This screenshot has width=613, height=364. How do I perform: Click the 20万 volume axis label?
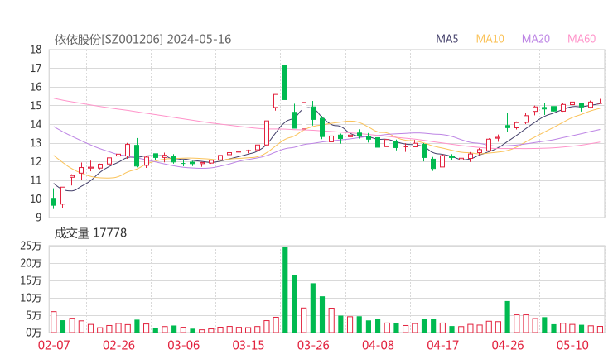point(31,263)
